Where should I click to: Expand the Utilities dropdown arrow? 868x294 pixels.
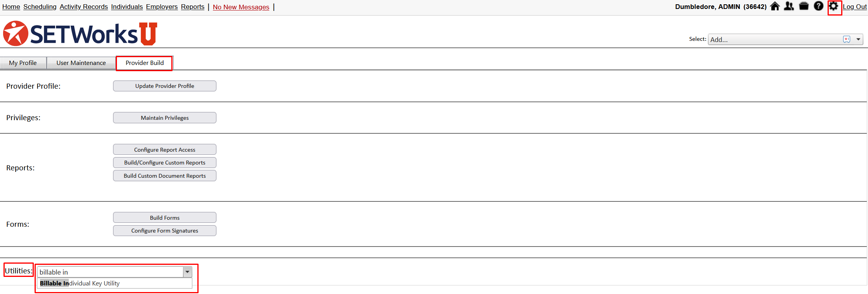click(x=187, y=272)
